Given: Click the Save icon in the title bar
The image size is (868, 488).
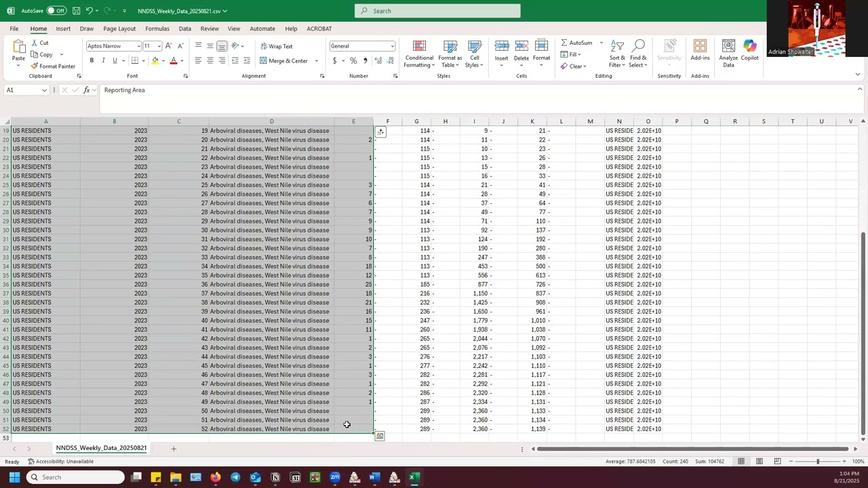Looking at the screenshot, I should (77, 11).
